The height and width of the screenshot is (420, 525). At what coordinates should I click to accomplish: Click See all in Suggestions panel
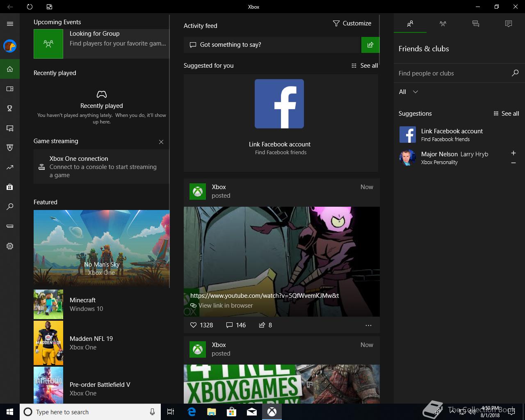coord(506,114)
